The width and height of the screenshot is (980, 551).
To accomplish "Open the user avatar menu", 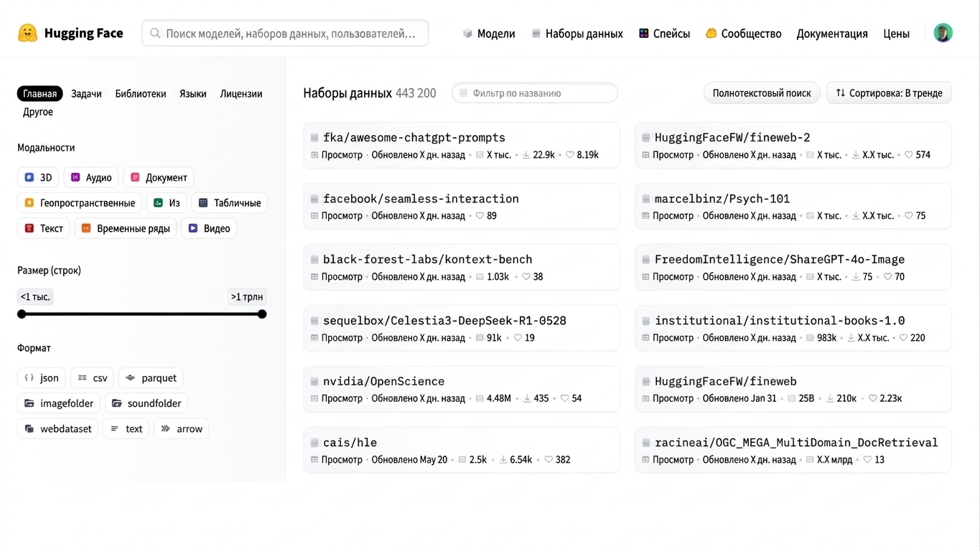I will 943,33.
